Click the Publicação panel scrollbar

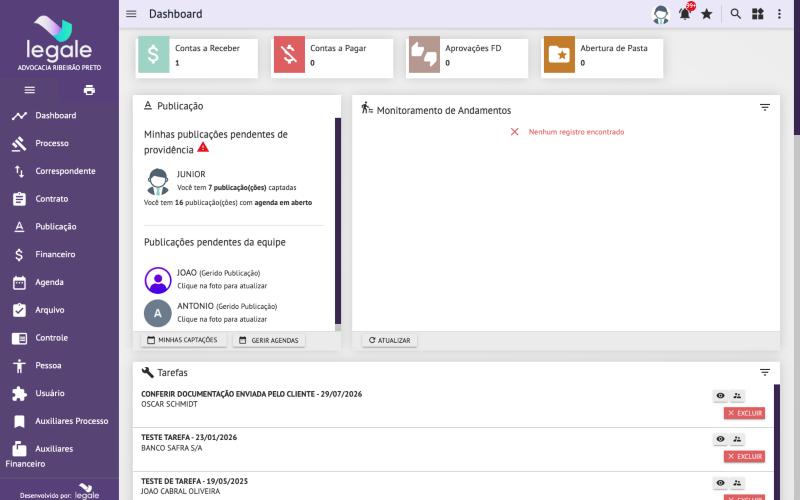coord(338,221)
